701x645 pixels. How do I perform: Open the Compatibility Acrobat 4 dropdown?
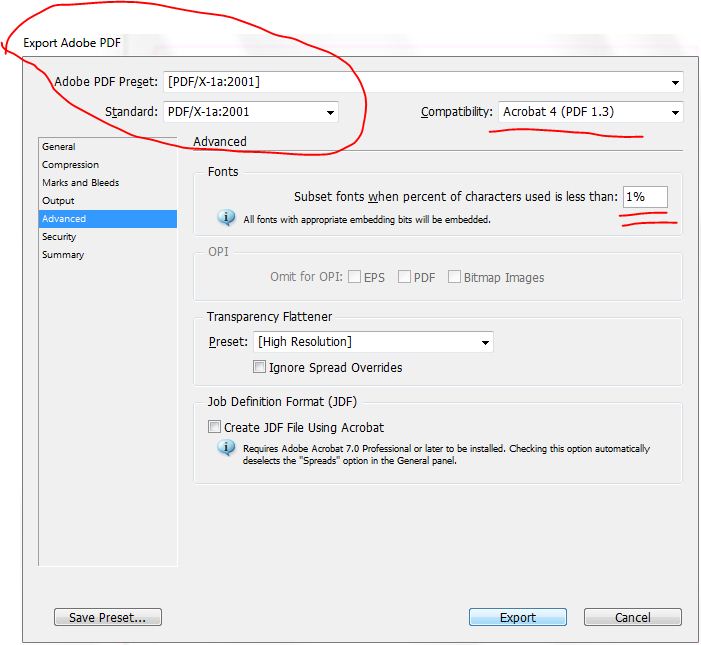point(591,112)
